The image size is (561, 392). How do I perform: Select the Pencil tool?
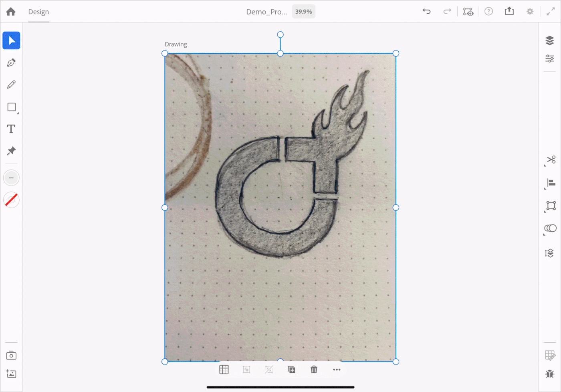tap(11, 85)
